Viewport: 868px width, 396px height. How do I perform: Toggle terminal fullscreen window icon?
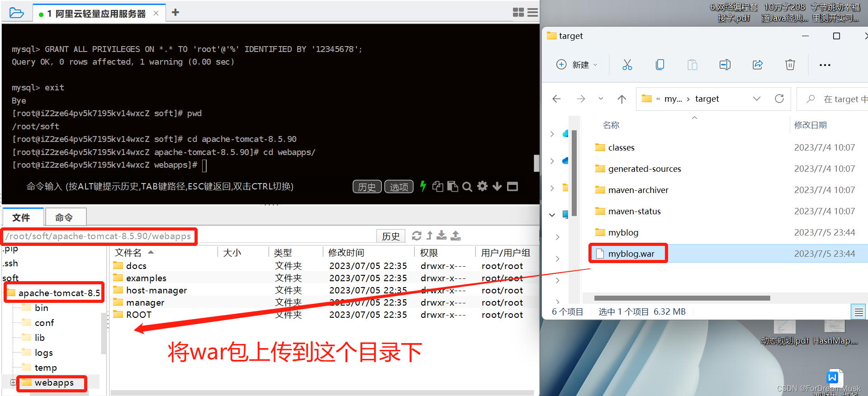click(512, 186)
